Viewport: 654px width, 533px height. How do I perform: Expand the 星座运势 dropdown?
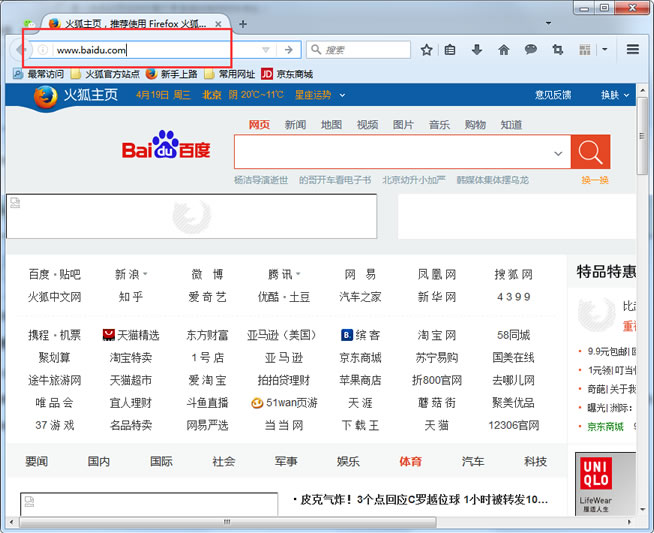[x=342, y=96]
